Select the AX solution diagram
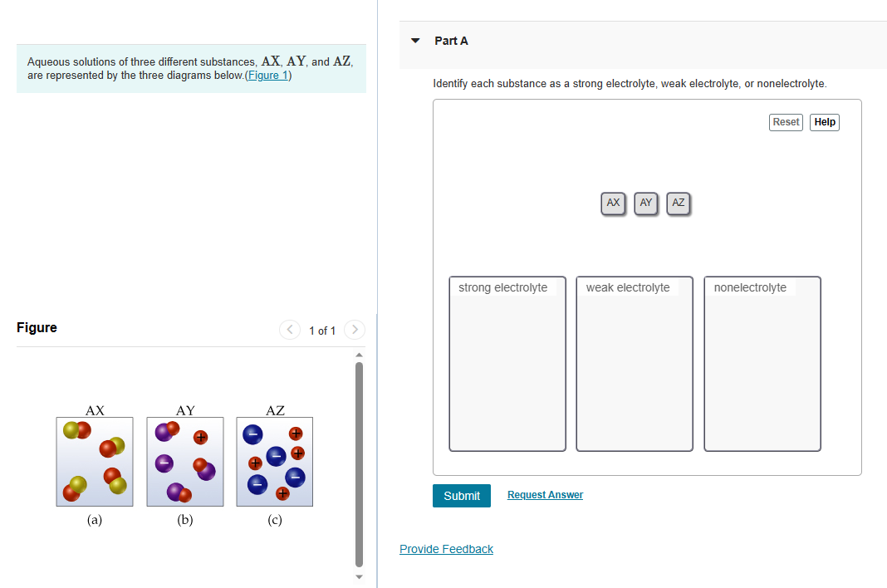The width and height of the screenshot is (887, 588). click(94, 461)
